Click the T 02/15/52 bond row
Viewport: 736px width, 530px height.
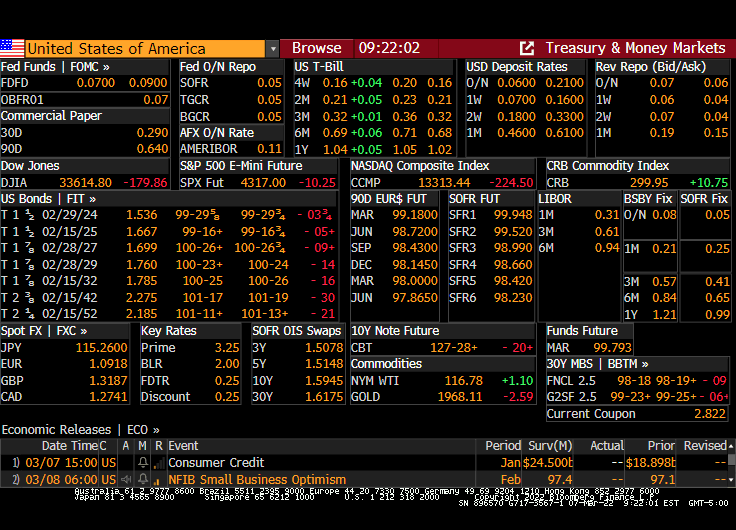click(x=168, y=314)
